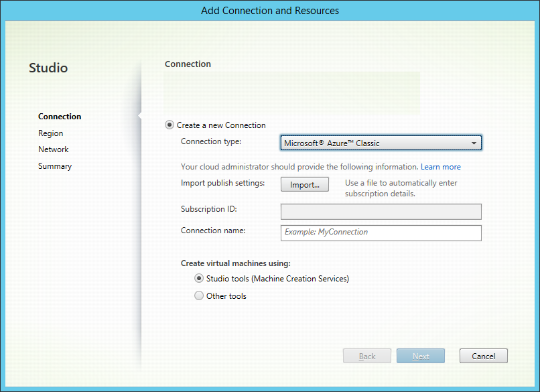Focus the Subscription ID field

pos(381,212)
